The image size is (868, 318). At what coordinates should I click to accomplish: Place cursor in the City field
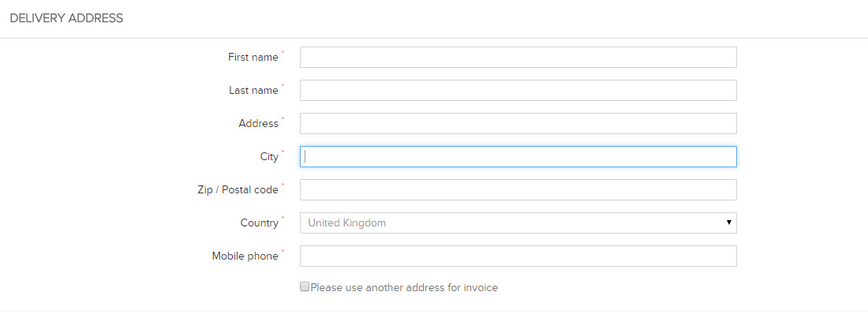tap(518, 157)
